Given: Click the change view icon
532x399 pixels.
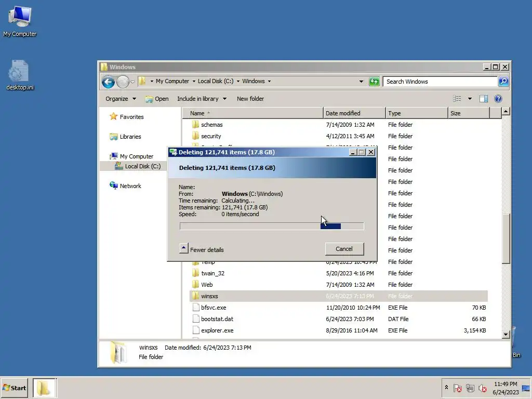Looking at the screenshot, I should [457, 99].
